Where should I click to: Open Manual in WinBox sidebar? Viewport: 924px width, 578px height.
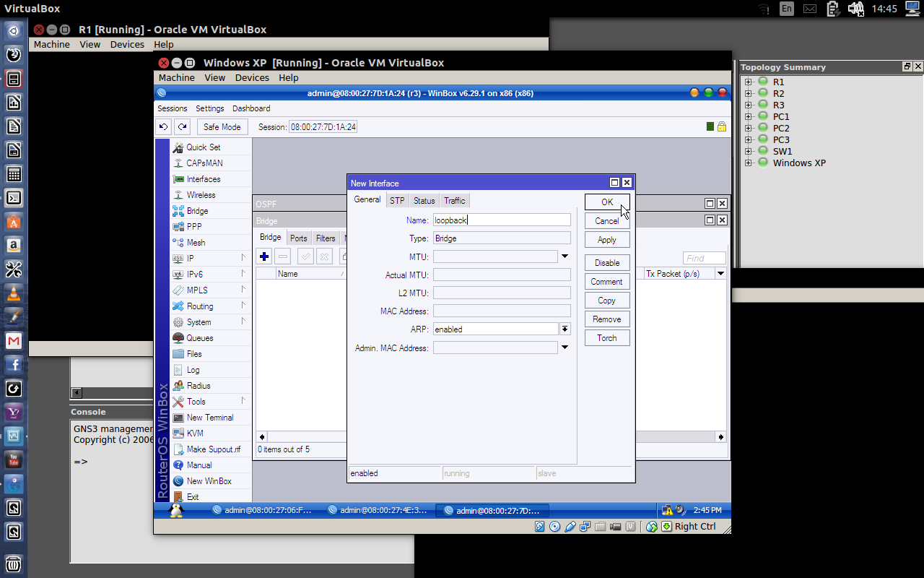pyautogui.click(x=199, y=465)
